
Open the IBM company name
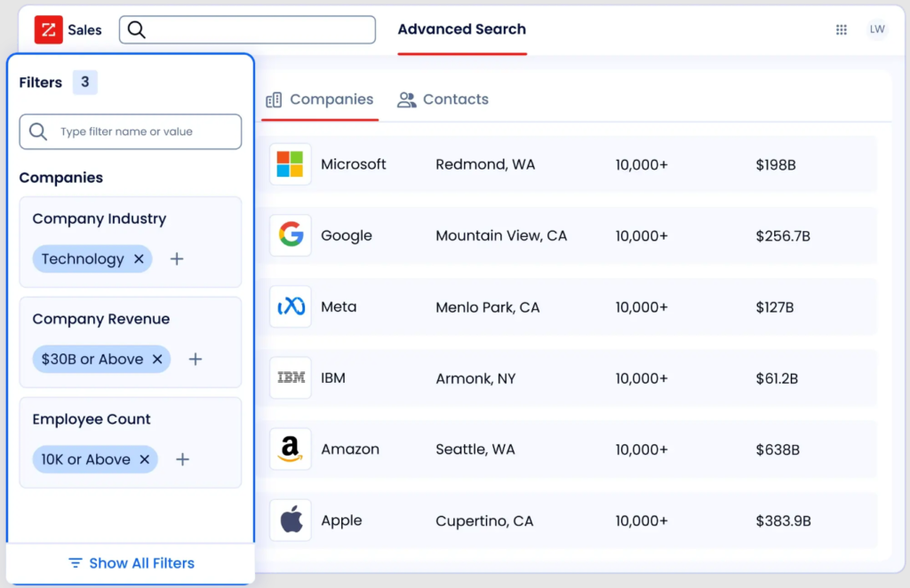coord(333,378)
